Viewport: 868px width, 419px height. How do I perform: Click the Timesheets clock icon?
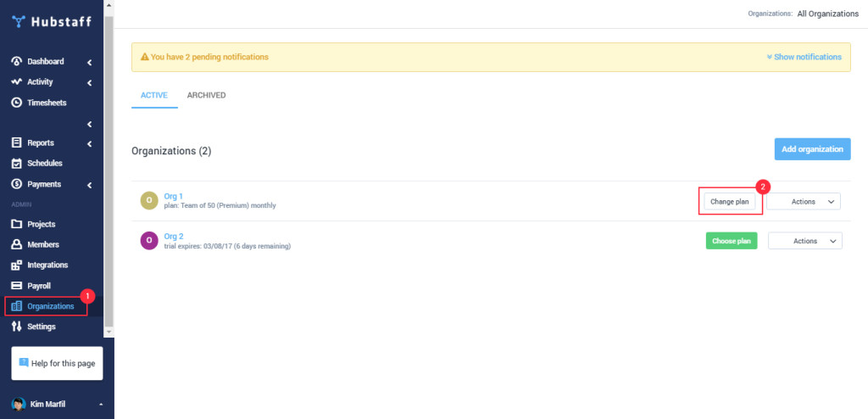coord(17,103)
